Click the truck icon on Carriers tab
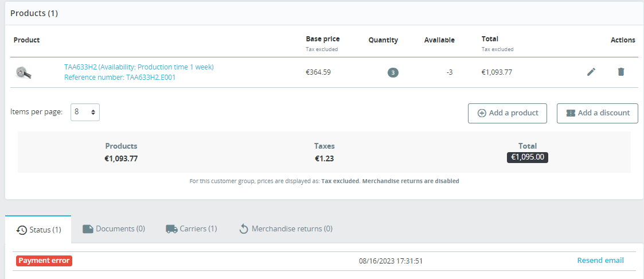This screenshot has width=644, height=279. pos(171,229)
